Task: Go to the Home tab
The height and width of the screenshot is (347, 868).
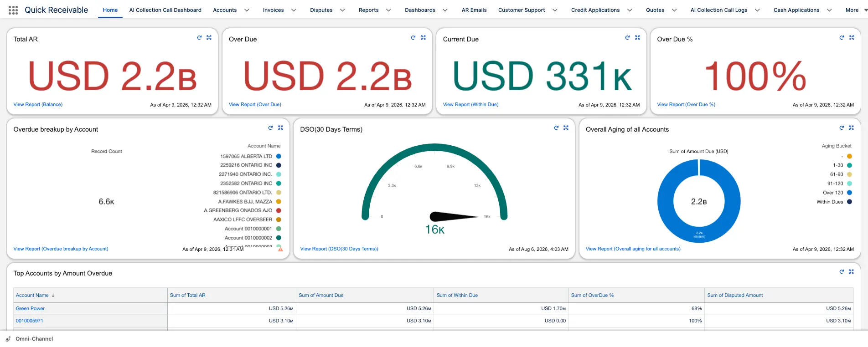Action: point(110,10)
